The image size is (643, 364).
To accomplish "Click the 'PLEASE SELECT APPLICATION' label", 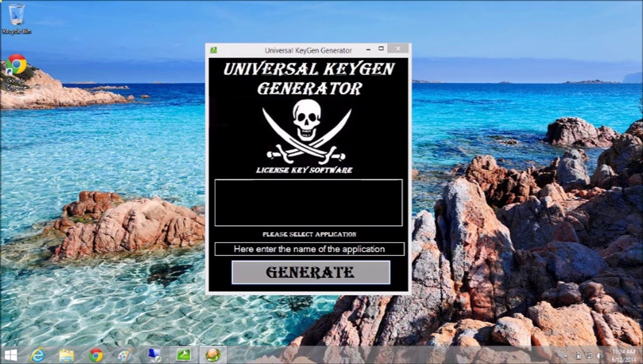I will tap(309, 235).
